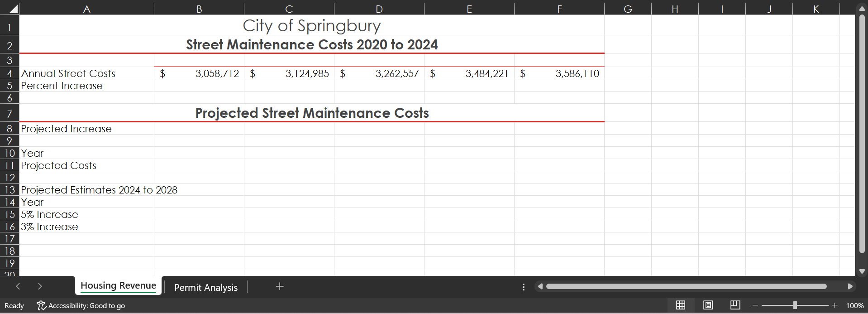
Task: Select column D header
Action: click(379, 9)
